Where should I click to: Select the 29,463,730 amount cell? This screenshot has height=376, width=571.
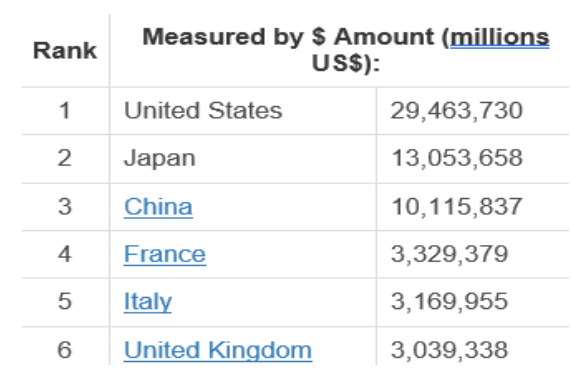coord(473,111)
